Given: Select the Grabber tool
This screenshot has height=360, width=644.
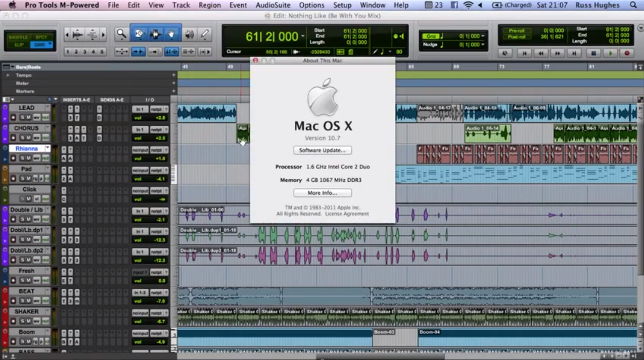Looking at the screenshot, I should pyautogui.click(x=171, y=34).
